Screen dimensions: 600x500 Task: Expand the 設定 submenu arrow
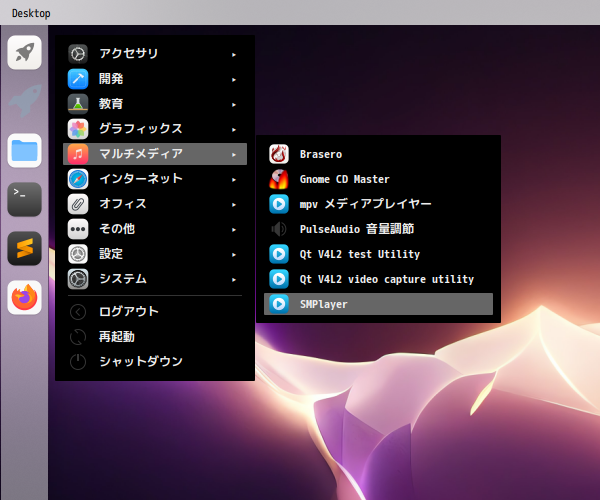point(234,255)
